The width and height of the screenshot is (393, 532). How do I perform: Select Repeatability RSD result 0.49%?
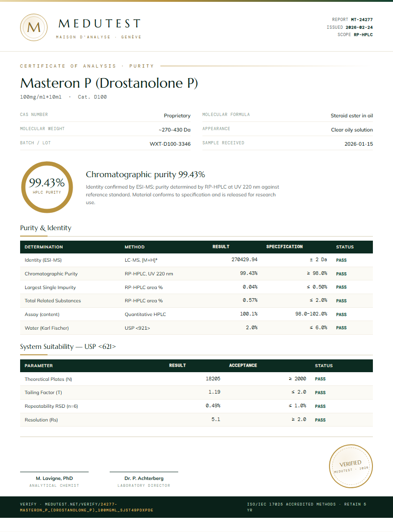[213, 406]
